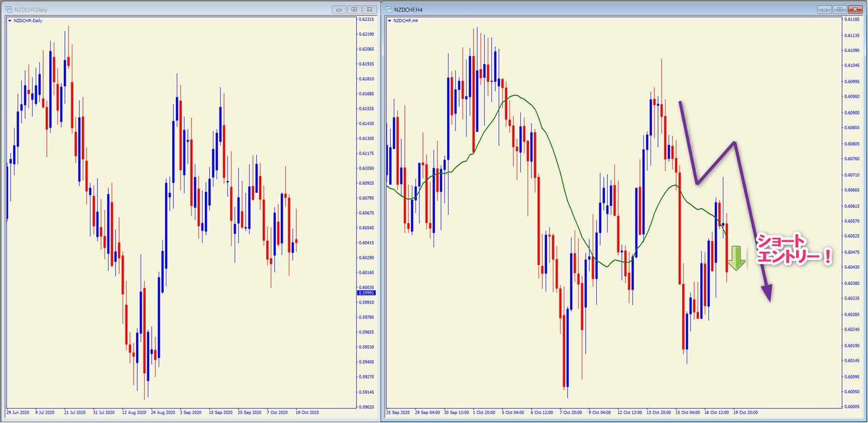The height and width of the screenshot is (423, 868).
Task: Click the NZDCHF,H4 title bar text
Action: coord(408,10)
